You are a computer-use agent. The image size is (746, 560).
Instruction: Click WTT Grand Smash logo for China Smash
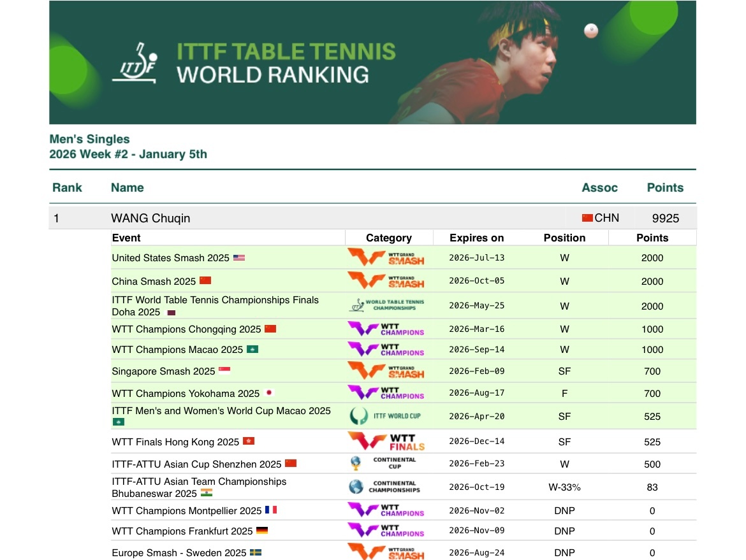[386, 280]
